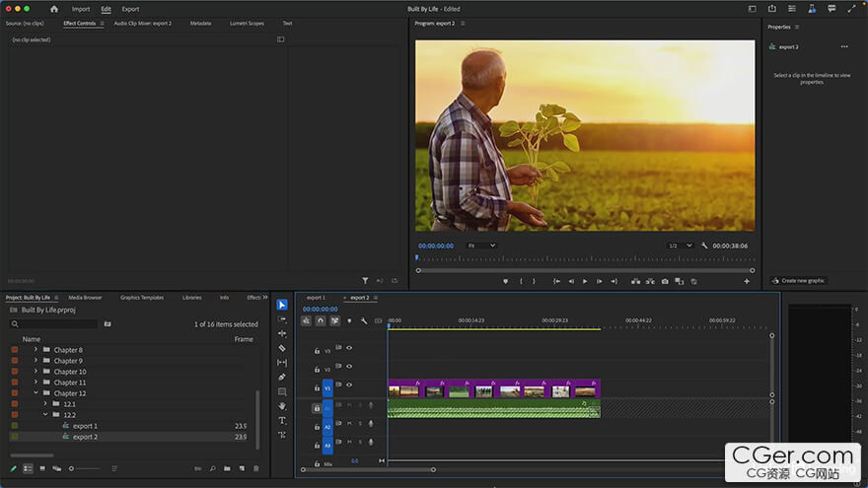Viewport: 868px width, 488px height.
Task: Toggle V1 track output eye
Action: 349,384
